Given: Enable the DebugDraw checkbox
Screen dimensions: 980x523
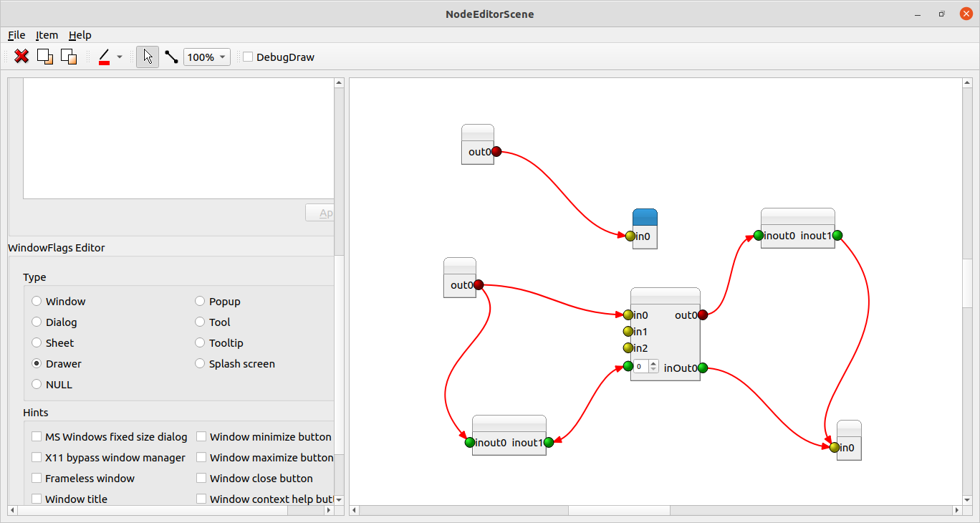Looking at the screenshot, I should click(x=249, y=57).
